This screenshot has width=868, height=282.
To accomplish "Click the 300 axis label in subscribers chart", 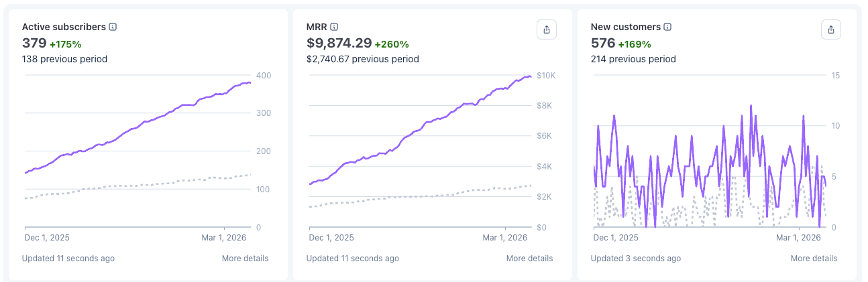I will pos(264,113).
